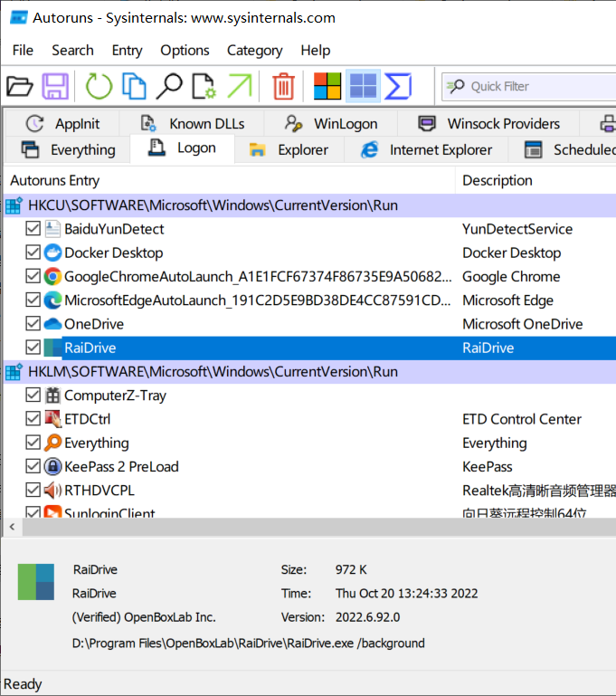Uncheck the ComputerZ-Tray checkbox

[33, 395]
